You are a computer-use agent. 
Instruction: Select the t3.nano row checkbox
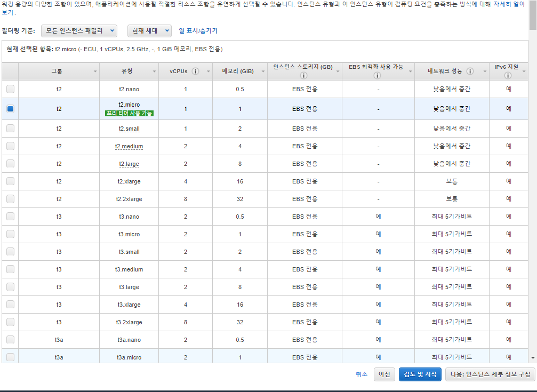point(10,216)
